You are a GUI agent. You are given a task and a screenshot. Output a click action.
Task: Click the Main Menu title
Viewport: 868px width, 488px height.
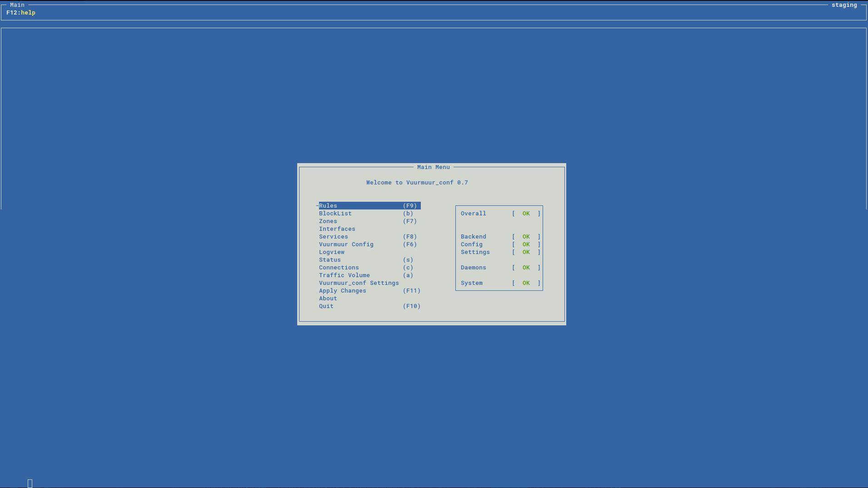(x=434, y=167)
